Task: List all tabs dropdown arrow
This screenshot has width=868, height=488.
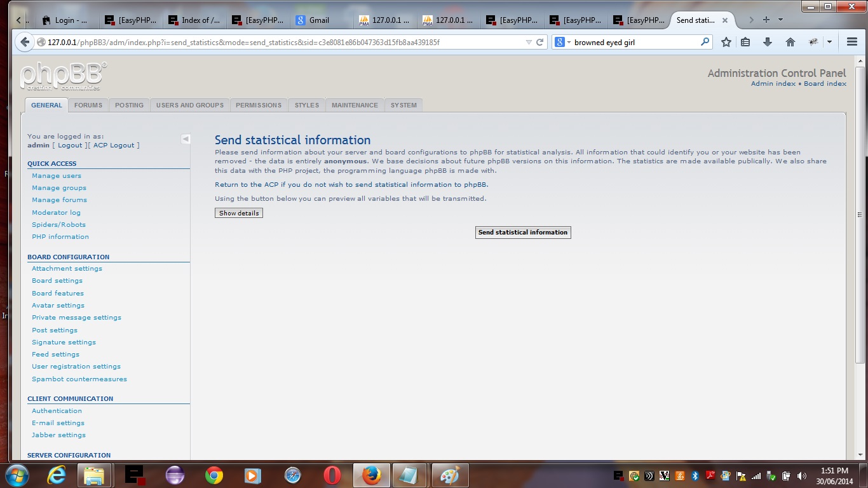Action: point(780,20)
